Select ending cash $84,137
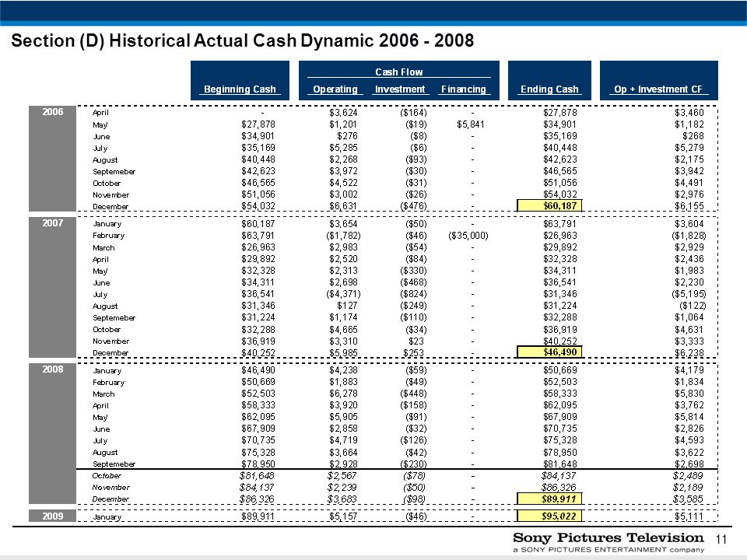Viewport: 747px width, 560px height. (559, 475)
